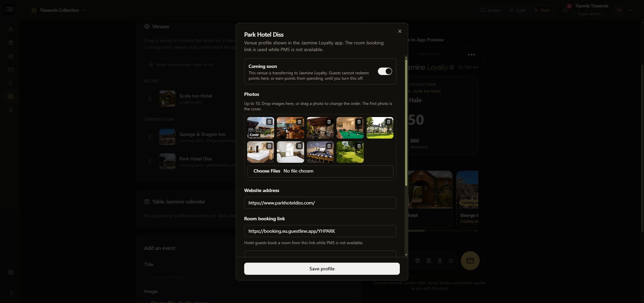Delete the pool table photo with trash icon
Viewport: 644px width, 303px height.
click(x=359, y=122)
